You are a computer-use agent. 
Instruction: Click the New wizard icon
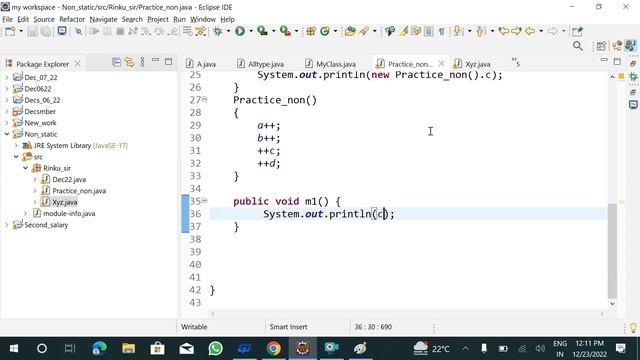tap(10, 31)
